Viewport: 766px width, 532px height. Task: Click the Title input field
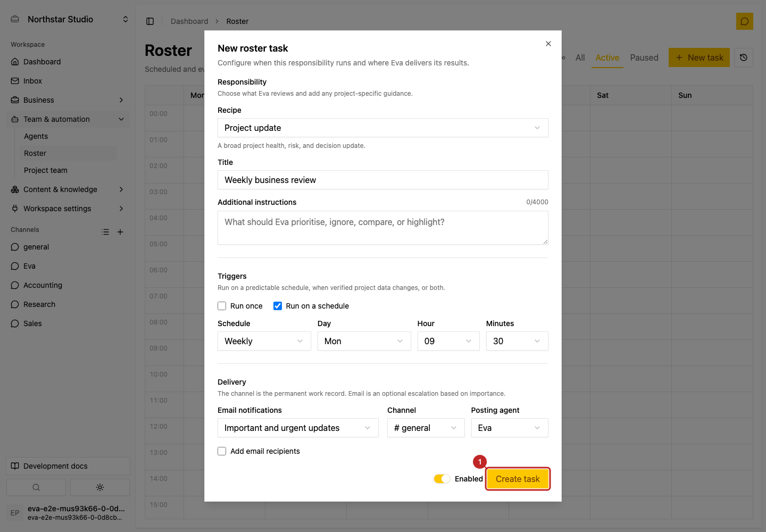383,180
